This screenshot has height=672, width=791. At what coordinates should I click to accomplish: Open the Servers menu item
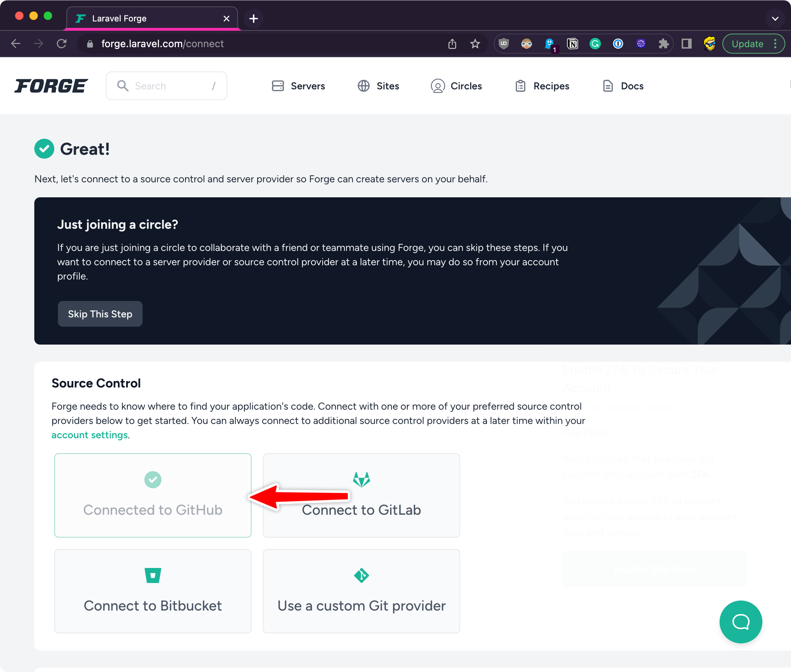pyautogui.click(x=298, y=86)
